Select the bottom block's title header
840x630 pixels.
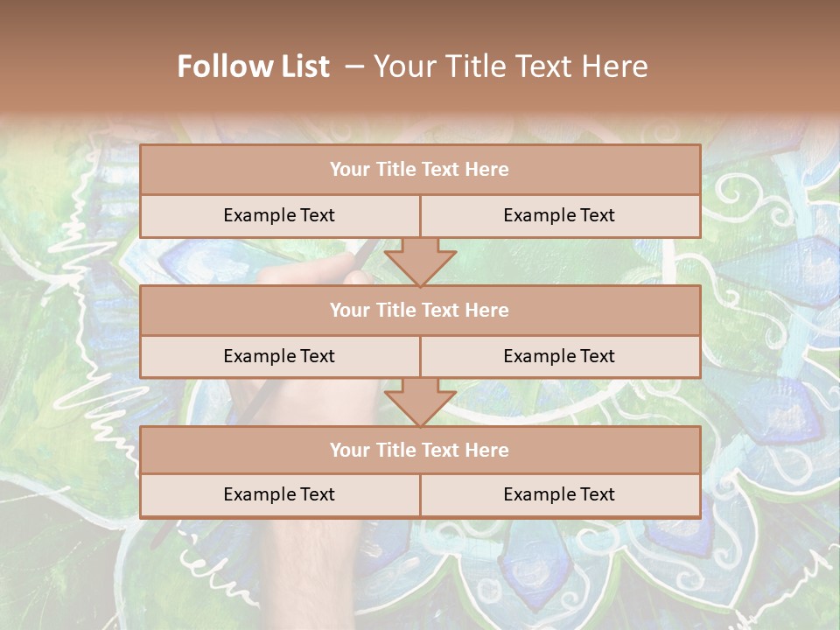pyautogui.click(x=420, y=450)
